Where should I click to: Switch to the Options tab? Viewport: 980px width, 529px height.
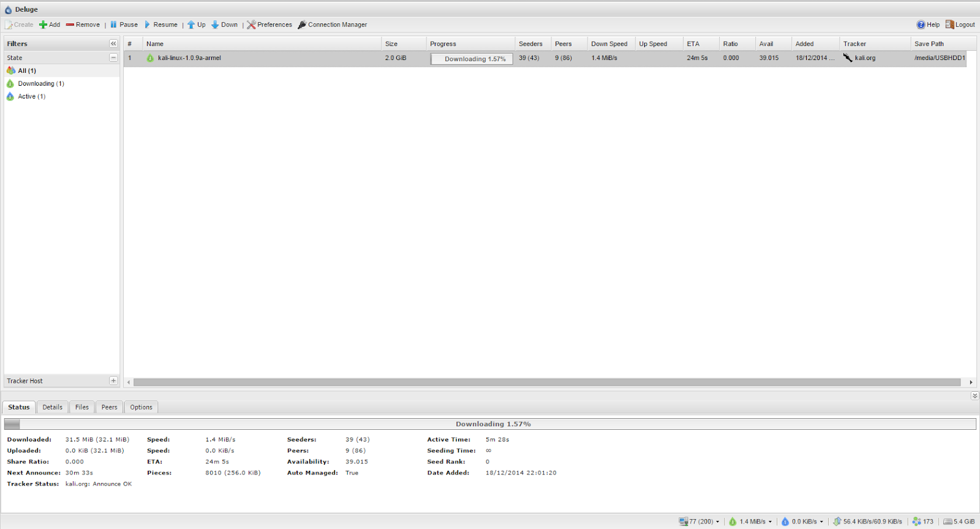(x=141, y=407)
